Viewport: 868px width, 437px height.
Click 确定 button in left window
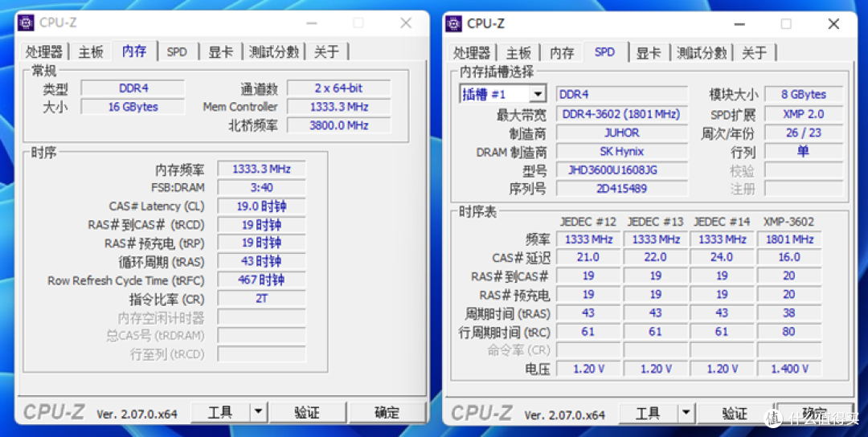pyautogui.click(x=387, y=413)
